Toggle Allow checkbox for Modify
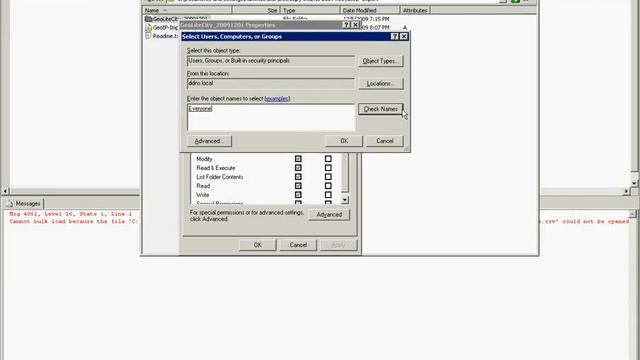 click(x=298, y=159)
